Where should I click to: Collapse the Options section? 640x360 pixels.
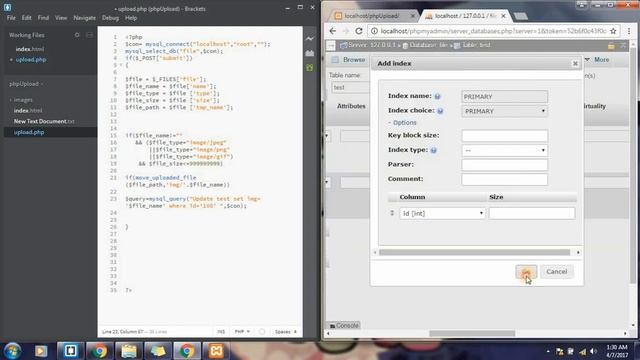(402, 122)
